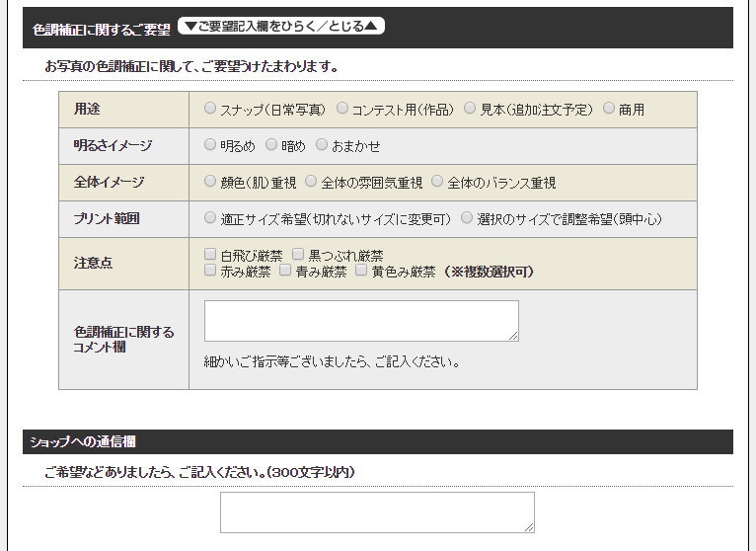Image resolution: width=756 pixels, height=551 pixels.
Task: Select コンテスト用(作品) radio option
Action: [x=341, y=108]
